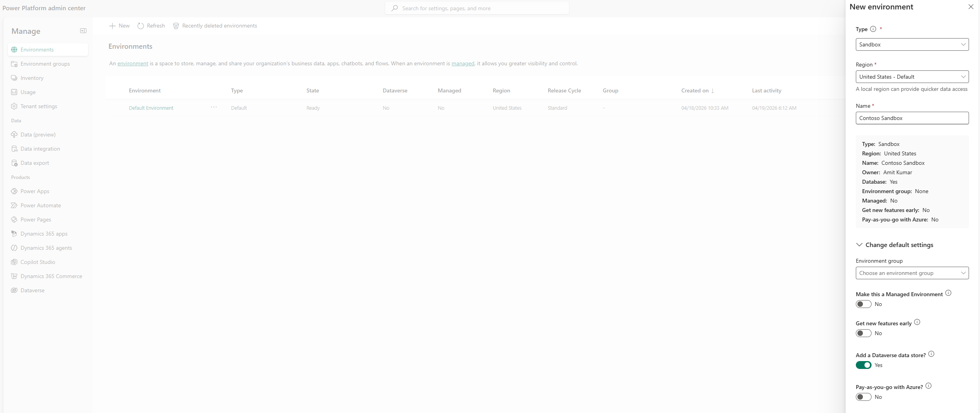The height and width of the screenshot is (413, 980).
Task: Toggle Get new features early switch
Action: click(864, 333)
